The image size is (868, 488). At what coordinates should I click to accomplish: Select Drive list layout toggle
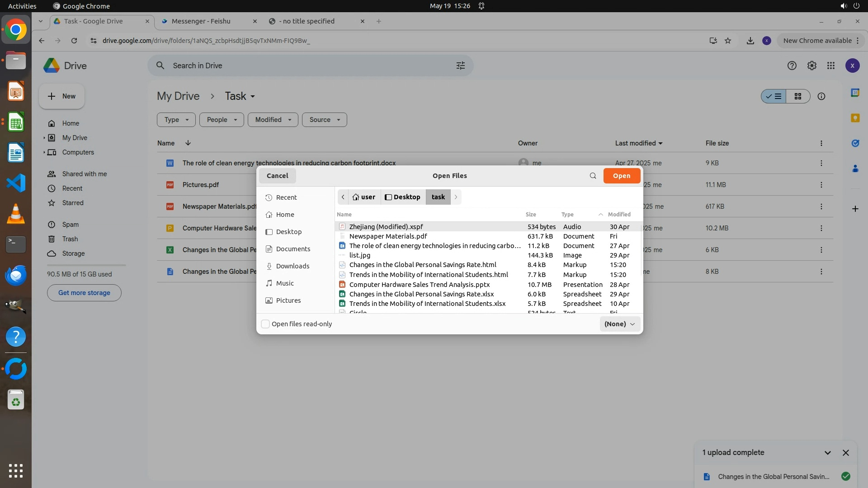coord(774,96)
